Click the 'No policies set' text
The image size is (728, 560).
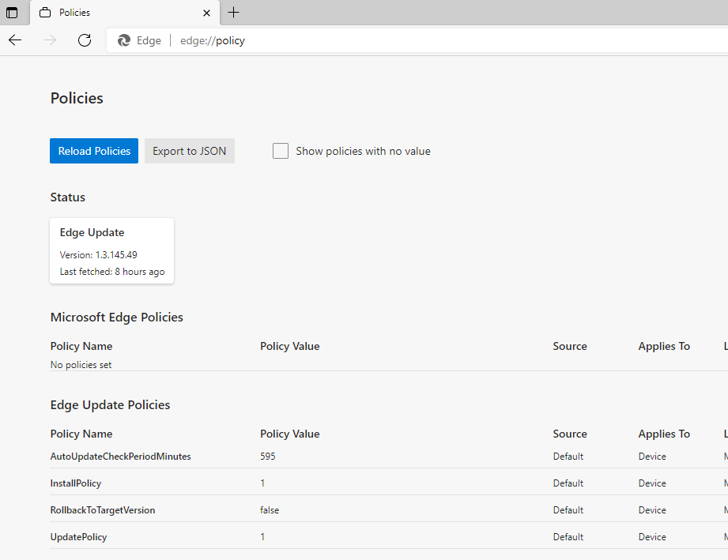[x=81, y=365]
